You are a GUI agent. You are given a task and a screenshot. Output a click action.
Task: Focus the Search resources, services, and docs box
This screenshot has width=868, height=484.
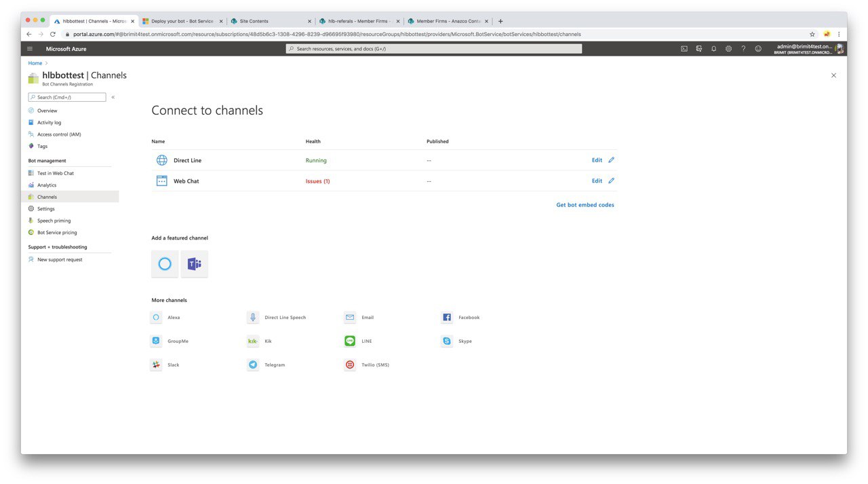tap(434, 49)
